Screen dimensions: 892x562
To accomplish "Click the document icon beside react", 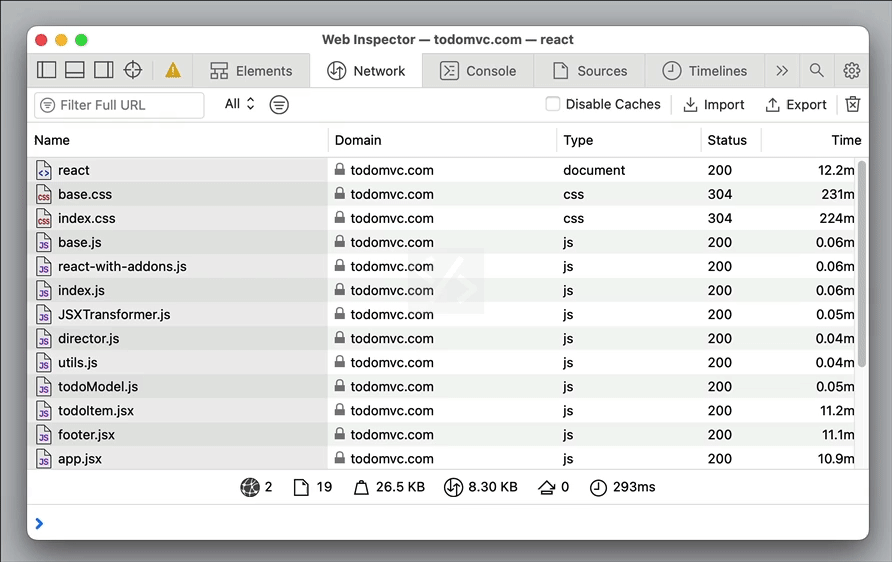I will (44, 170).
